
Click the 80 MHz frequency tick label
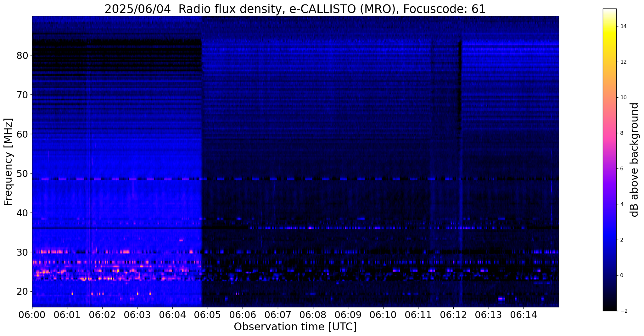coord(22,55)
